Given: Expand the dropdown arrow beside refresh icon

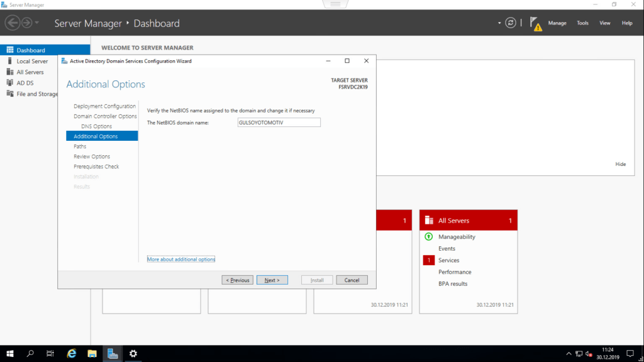Looking at the screenshot, I should click(x=499, y=23).
